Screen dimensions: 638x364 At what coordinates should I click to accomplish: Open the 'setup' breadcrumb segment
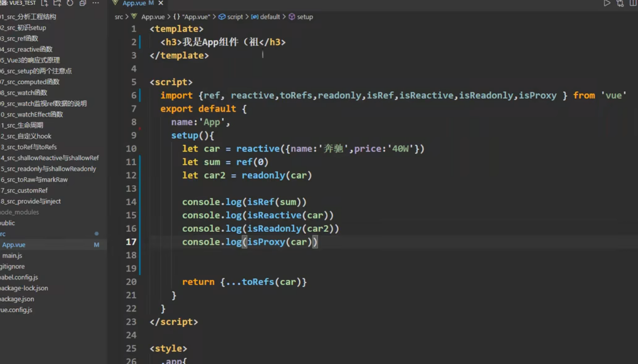[x=305, y=17]
